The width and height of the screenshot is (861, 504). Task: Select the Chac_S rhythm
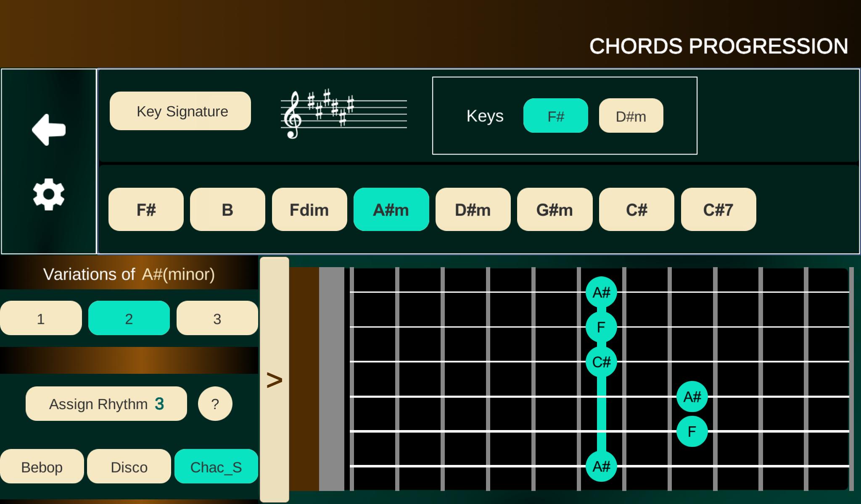216,466
